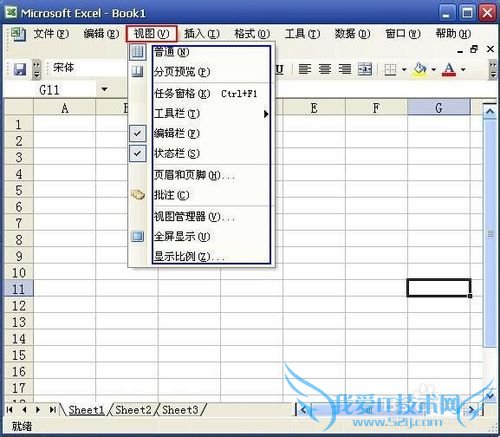Switch to Sheet2 tab
The image size is (500, 437).
tap(133, 410)
